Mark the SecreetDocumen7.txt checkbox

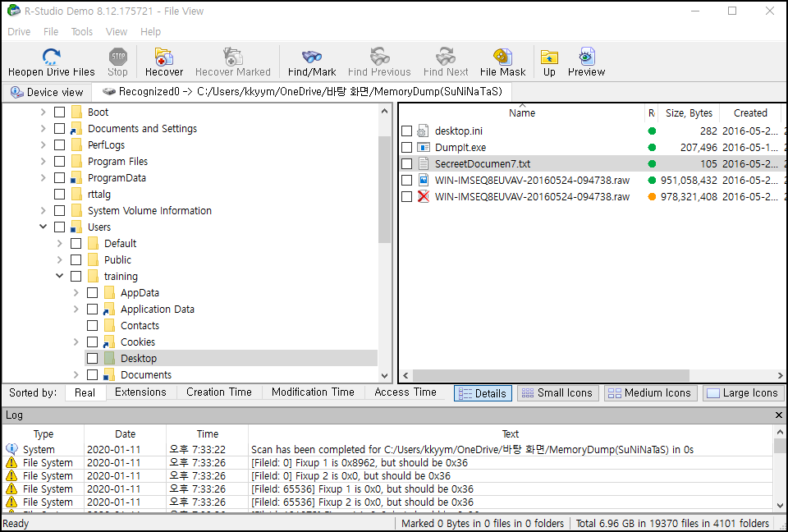tap(406, 164)
